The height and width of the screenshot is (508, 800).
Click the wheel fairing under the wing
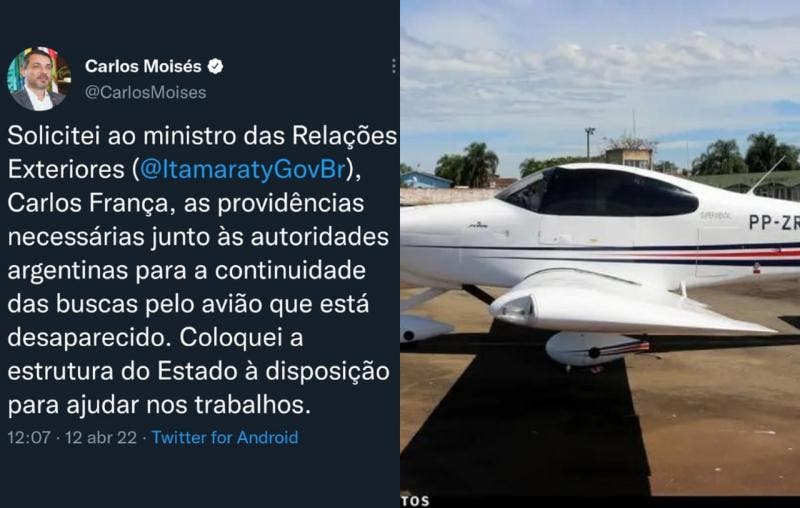point(594,348)
